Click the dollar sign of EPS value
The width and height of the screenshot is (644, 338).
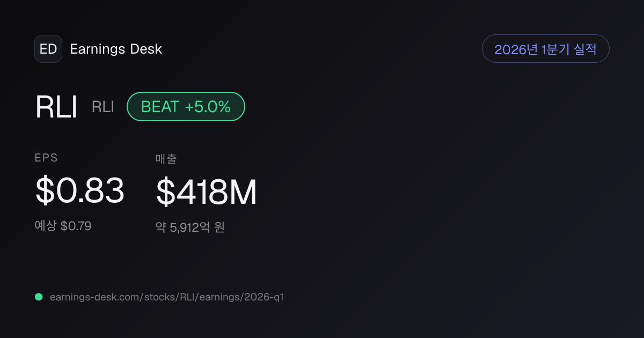[x=45, y=191]
